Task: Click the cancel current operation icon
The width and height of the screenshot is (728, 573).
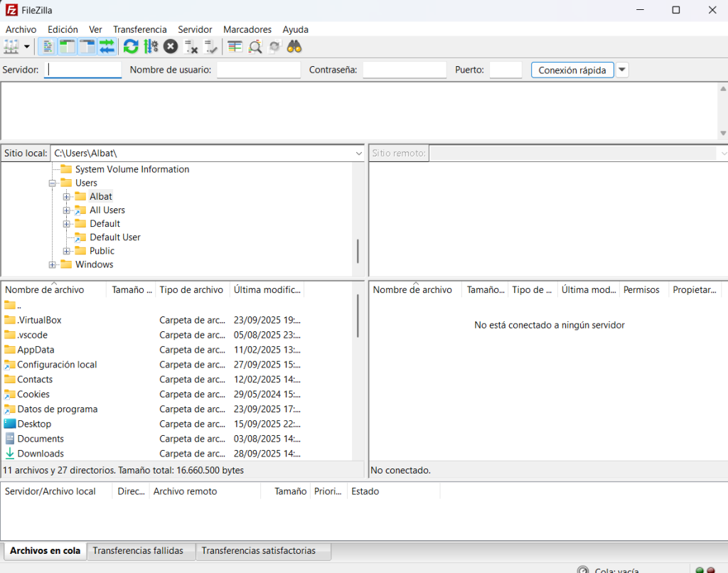Action: click(x=171, y=47)
